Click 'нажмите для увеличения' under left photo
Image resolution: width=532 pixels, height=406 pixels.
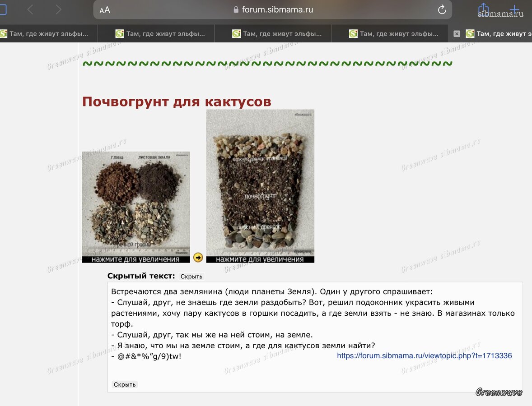[136, 259]
